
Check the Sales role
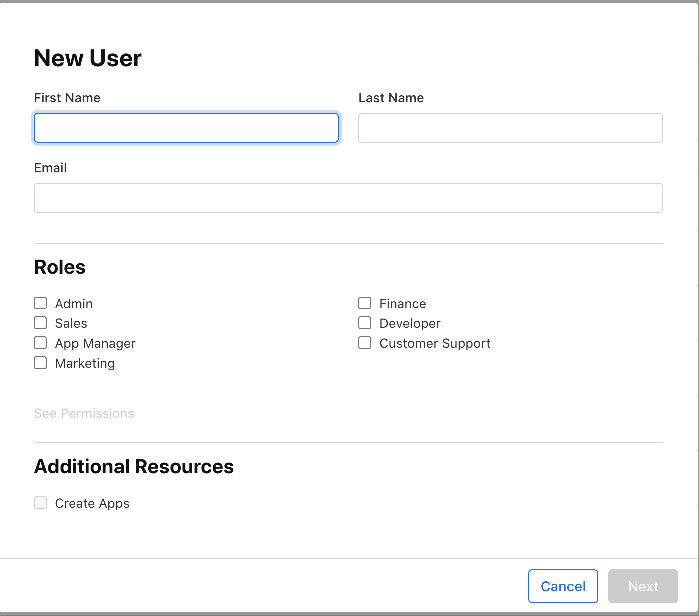coord(41,323)
